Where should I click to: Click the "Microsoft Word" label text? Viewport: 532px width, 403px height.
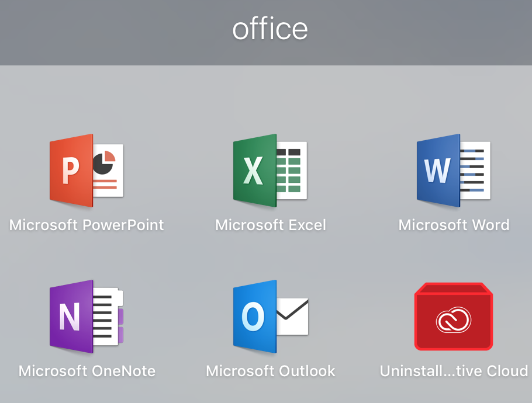tap(454, 225)
